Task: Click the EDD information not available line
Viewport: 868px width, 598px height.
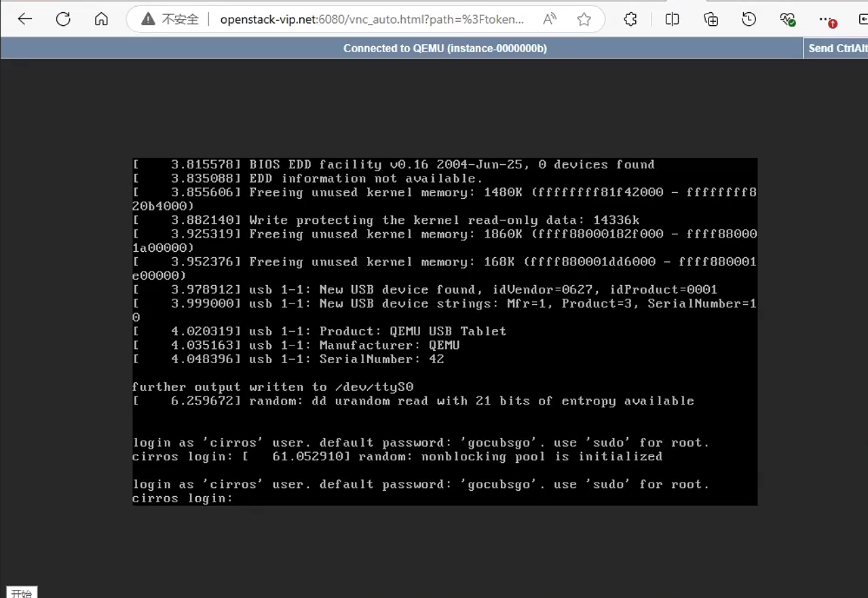Action: [307, 179]
